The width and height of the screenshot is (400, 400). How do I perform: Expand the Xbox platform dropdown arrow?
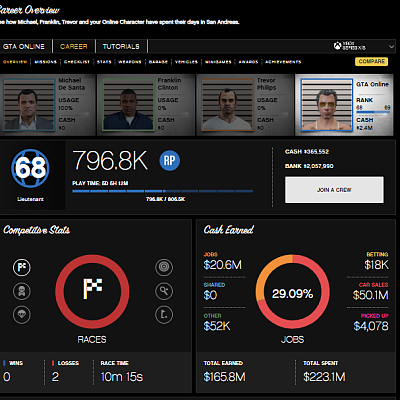(x=391, y=47)
